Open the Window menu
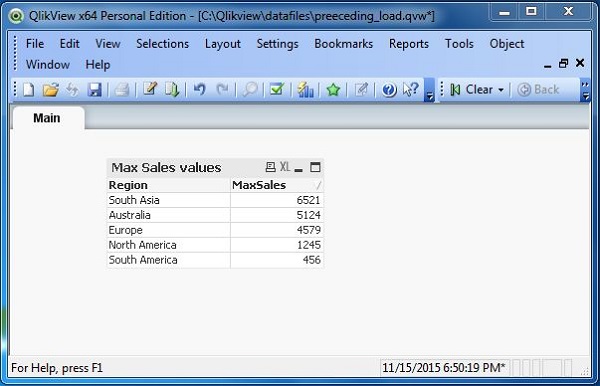Viewport: 600px width, 386px height. 48,64
